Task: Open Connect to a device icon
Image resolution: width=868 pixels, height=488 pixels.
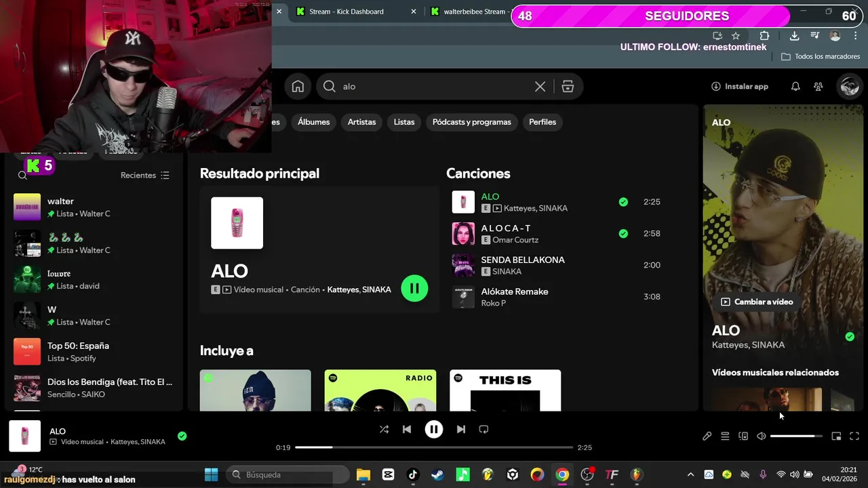Action: (743, 436)
